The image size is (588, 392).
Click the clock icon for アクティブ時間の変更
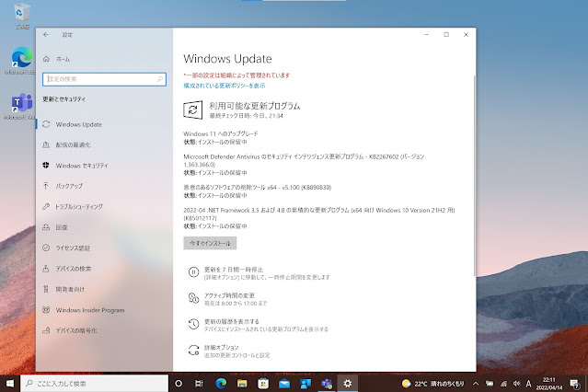pos(193,298)
